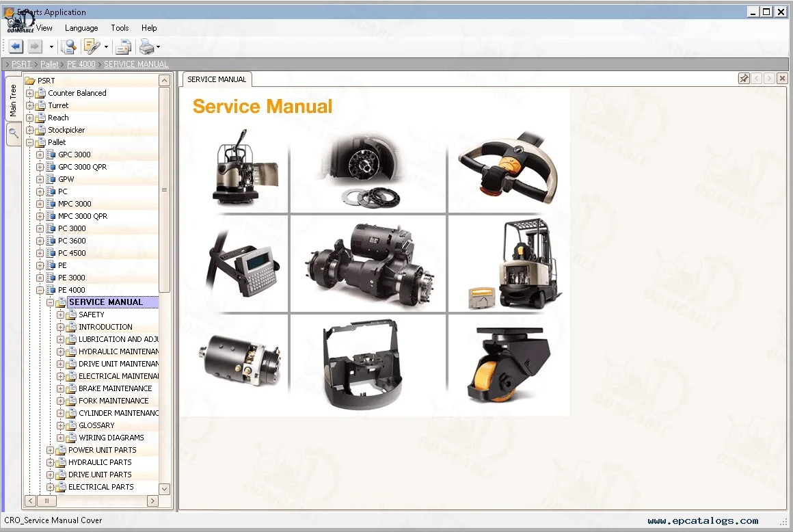Collapse the PE 4000 tree node
Image resolution: width=793 pixels, height=532 pixels.
pyautogui.click(x=40, y=290)
